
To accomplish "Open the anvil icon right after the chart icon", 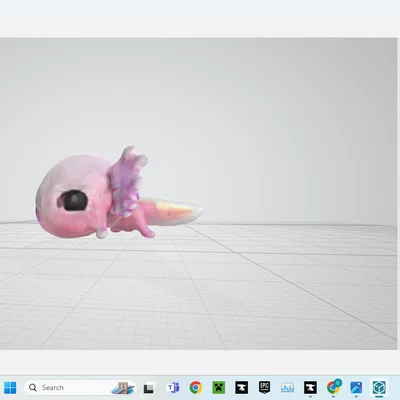I will pos(310,388).
